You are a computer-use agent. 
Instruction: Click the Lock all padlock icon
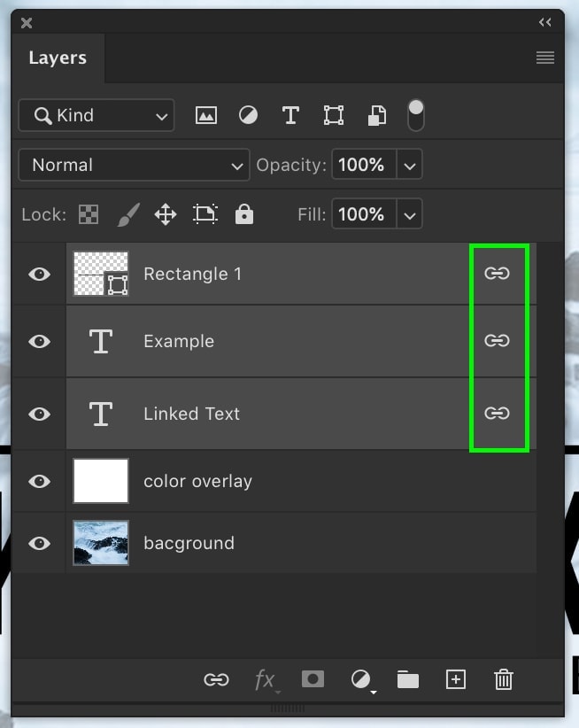click(244, 214)
